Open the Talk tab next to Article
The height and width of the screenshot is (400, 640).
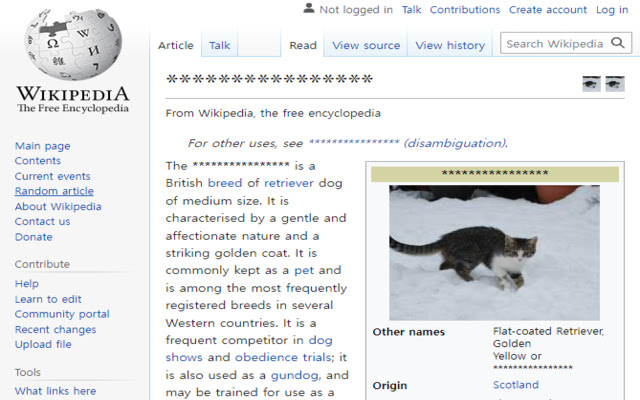220,45
